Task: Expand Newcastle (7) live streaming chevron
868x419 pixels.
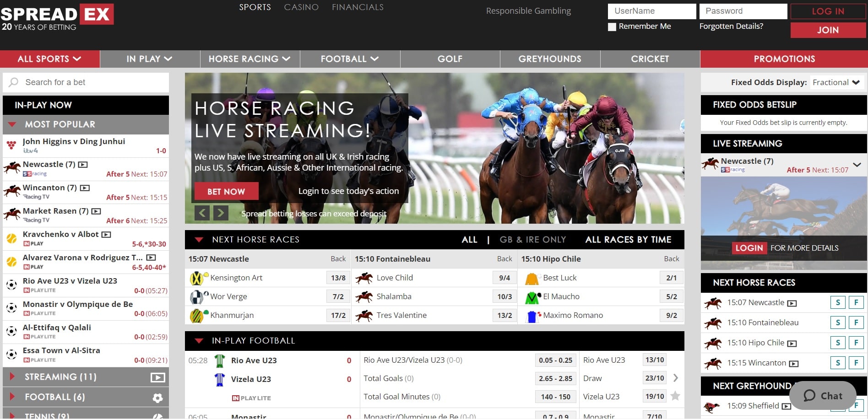Action: pos(857,165)
